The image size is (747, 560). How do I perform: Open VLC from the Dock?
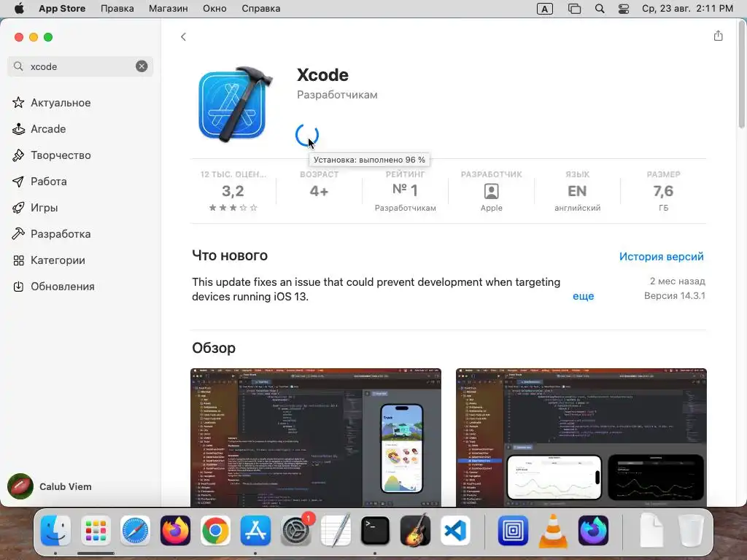[x=553, y=530]
